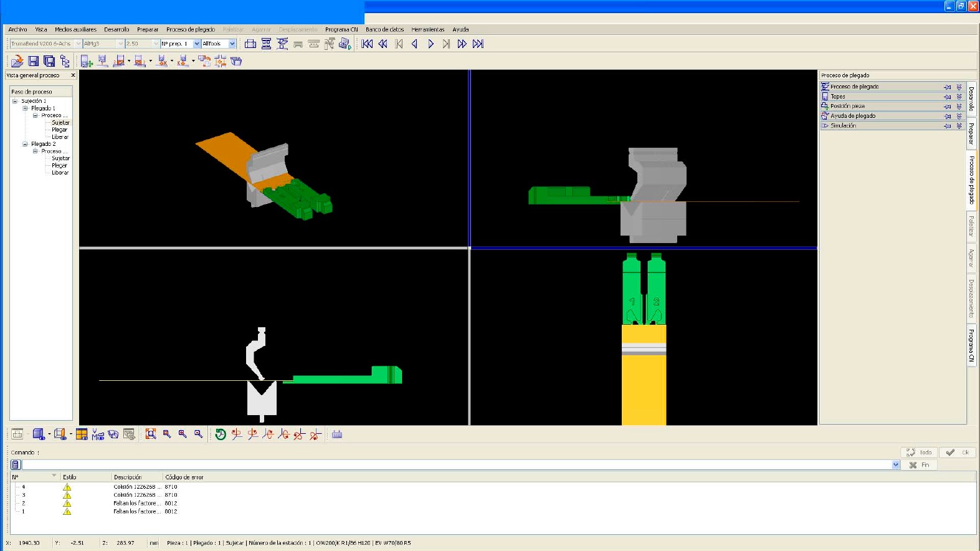This screenshot has width=980, height=551.
Task: Click the command calculator icon by input
Action: pyautogui.click(x=16, y=464)
